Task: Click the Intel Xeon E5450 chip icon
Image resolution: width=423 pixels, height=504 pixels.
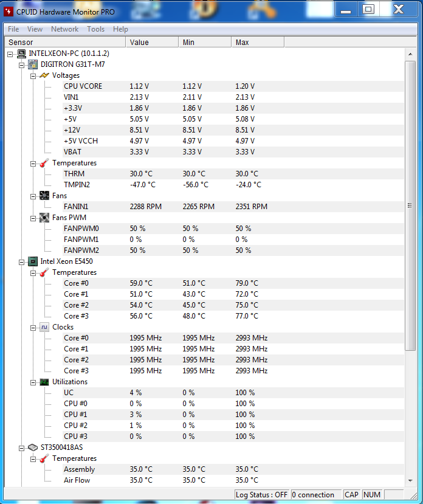Action: click(x=33, y=261)
